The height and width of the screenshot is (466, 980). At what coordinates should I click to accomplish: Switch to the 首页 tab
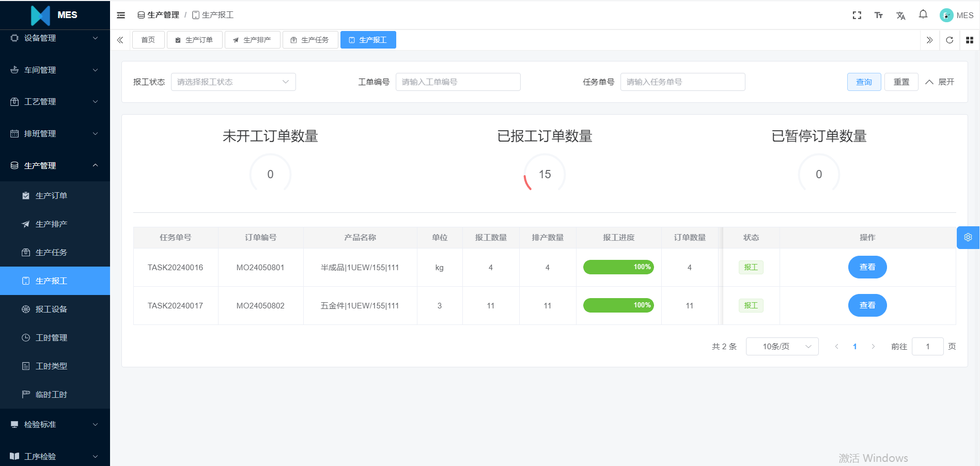(148, 40)
